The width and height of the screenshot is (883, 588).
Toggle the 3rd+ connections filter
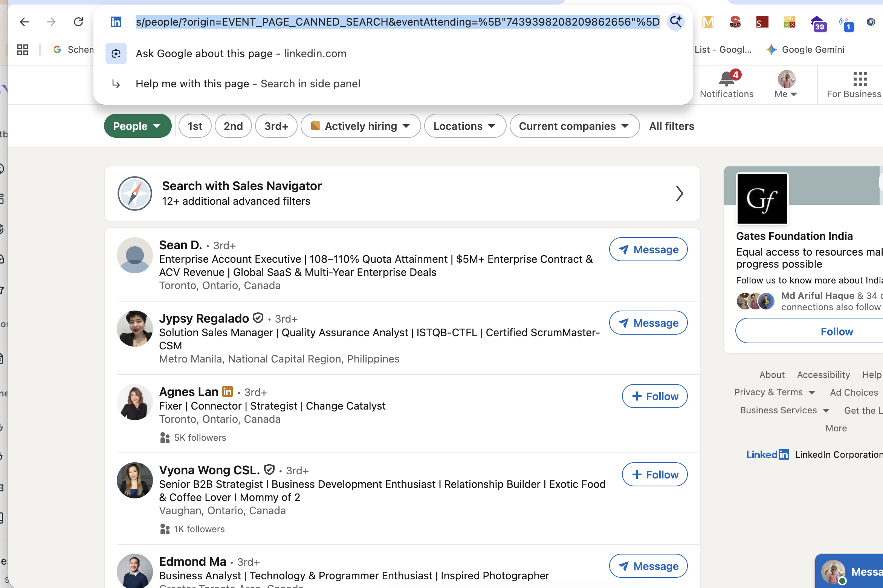[276, 126]
